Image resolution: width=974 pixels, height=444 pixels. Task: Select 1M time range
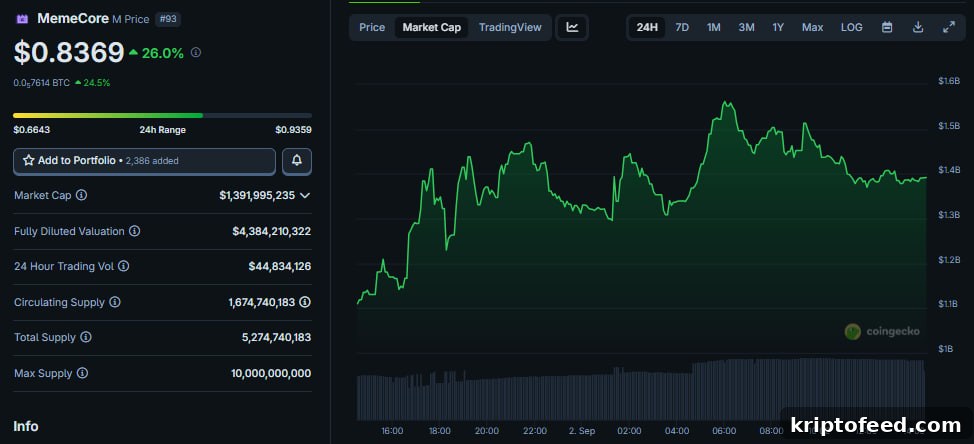click(714, 27)
